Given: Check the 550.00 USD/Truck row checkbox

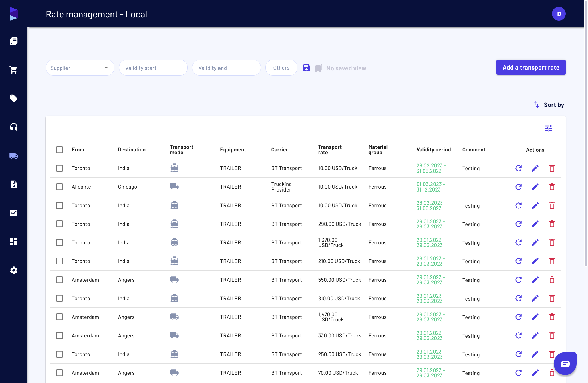Looking at the screenshot, I should pos(59,280).
